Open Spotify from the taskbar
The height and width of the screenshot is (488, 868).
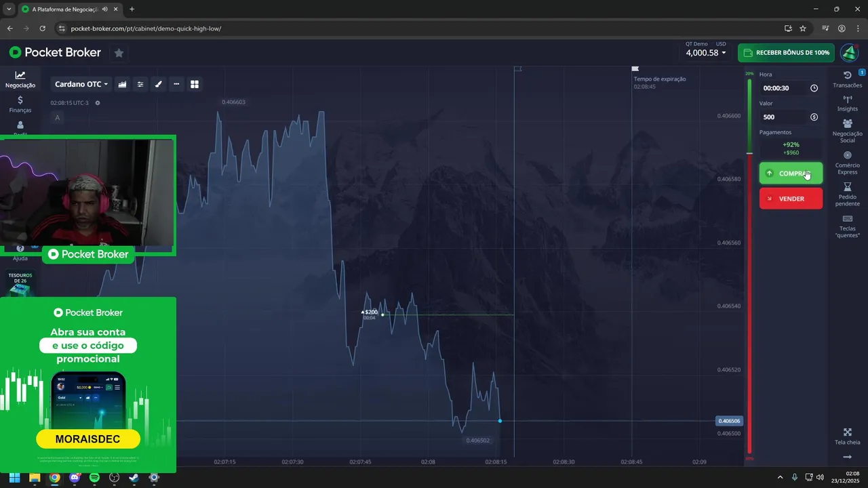[94, 478]
